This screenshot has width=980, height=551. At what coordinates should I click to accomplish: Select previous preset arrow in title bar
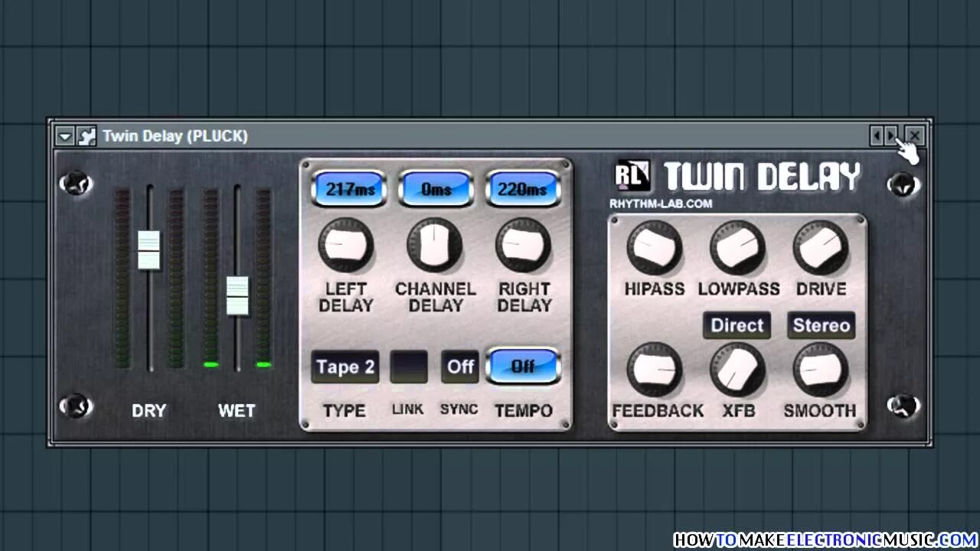pyautogui.click(x=877, y=136)
